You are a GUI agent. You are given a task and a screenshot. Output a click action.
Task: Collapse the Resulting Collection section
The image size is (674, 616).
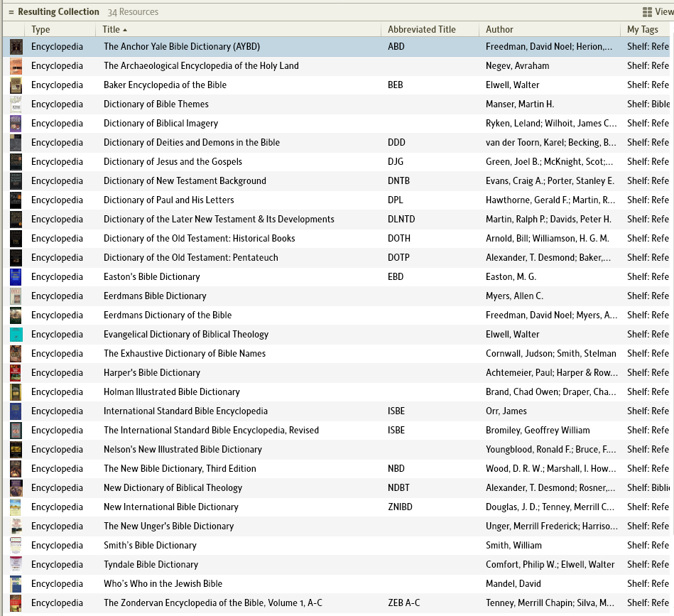coord(11,12)
